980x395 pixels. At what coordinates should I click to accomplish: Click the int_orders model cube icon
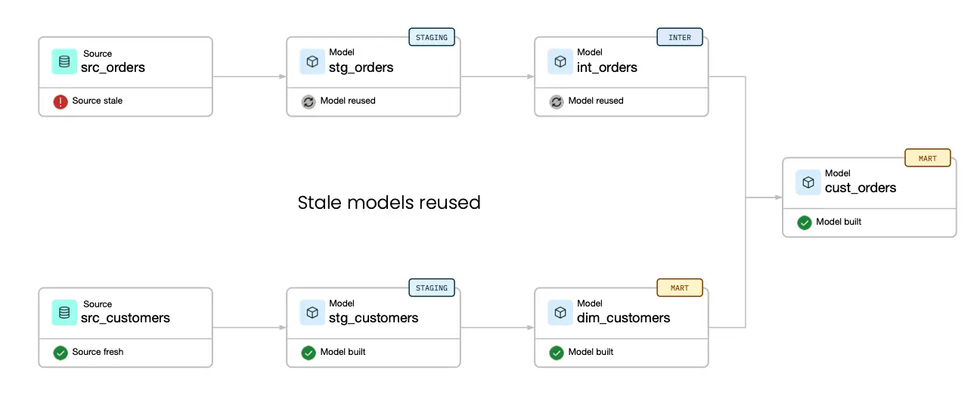click(560, 61)
